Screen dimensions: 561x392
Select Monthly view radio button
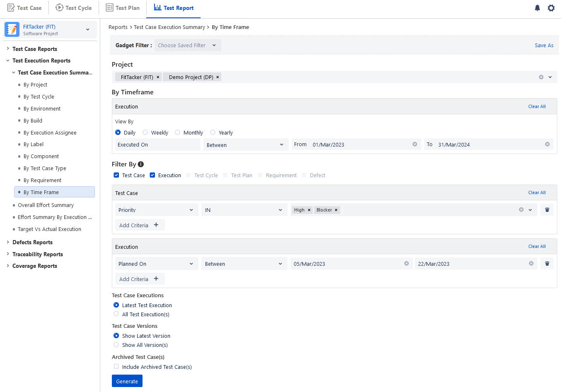[x=178, y=132]
